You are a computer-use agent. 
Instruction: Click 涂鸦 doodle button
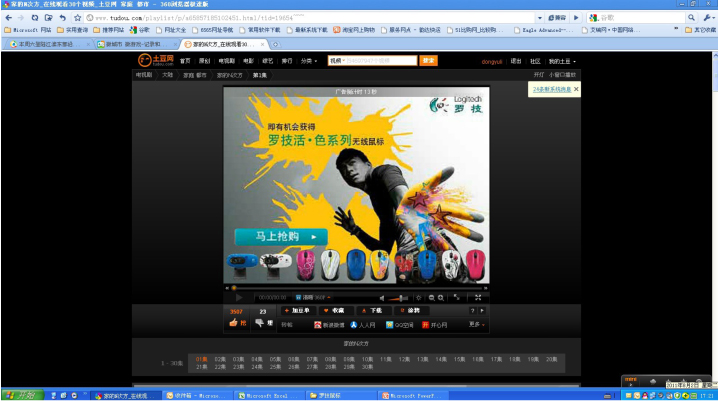(x=411, y=310)
